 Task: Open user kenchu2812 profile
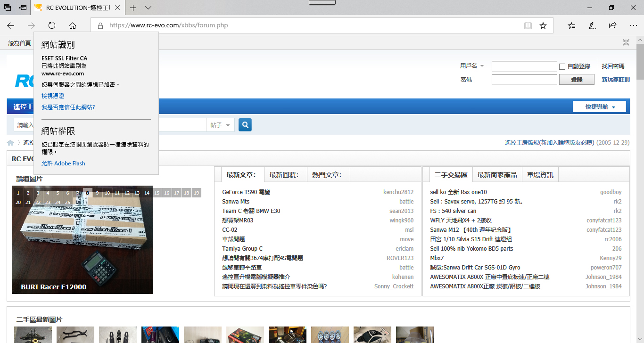coord(398,192)
